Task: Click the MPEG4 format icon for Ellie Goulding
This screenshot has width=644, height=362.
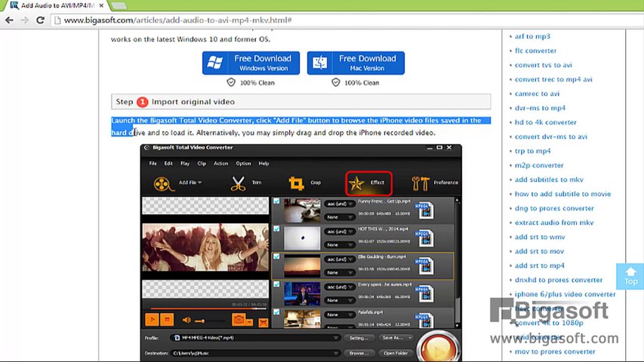Action: (x=424, y=266)
